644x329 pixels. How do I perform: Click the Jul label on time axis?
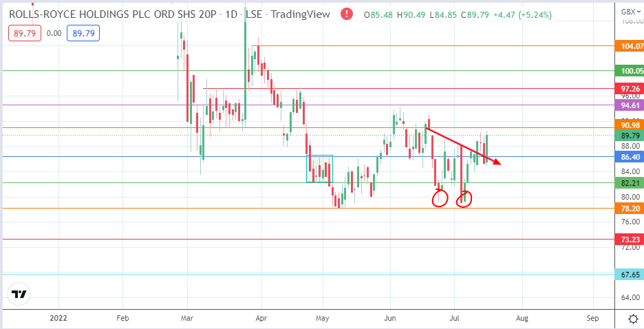454,318
